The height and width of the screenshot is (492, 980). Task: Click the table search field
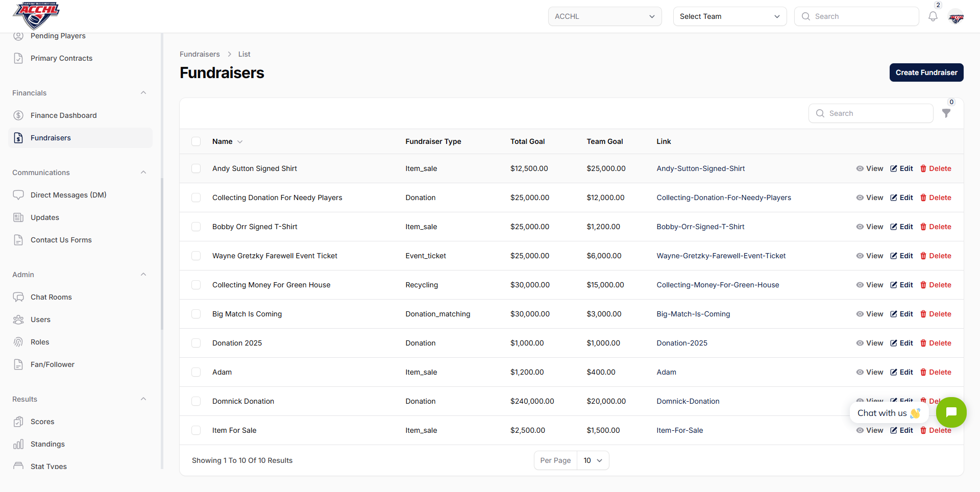point(871,113)
